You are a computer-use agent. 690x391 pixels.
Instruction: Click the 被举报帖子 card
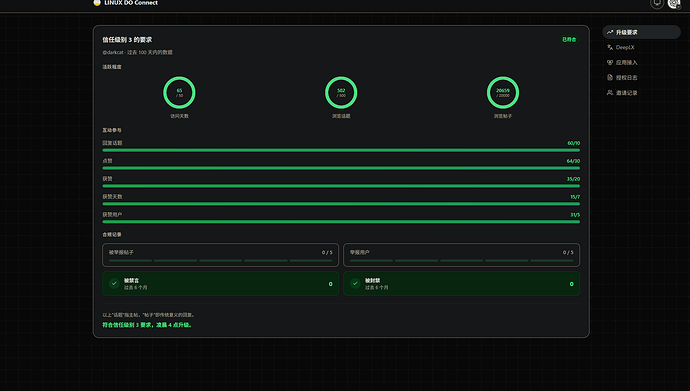[x=220, y=255]
